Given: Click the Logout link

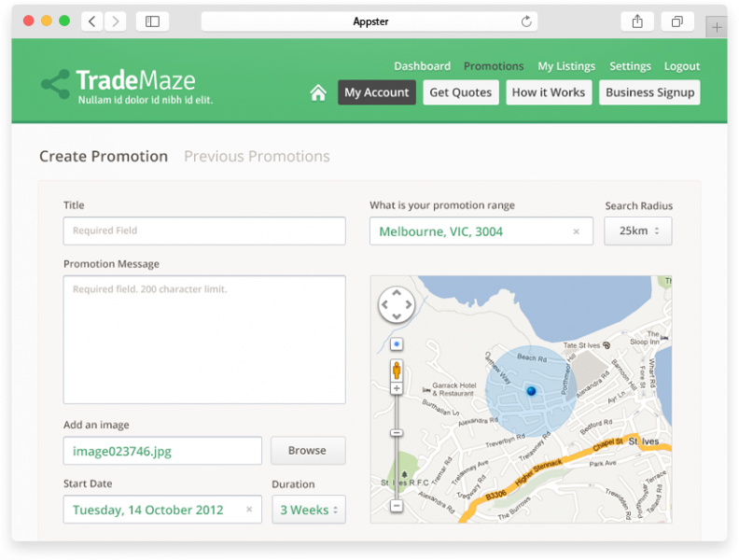Looking at the screenshot, I should pos(682,66).
